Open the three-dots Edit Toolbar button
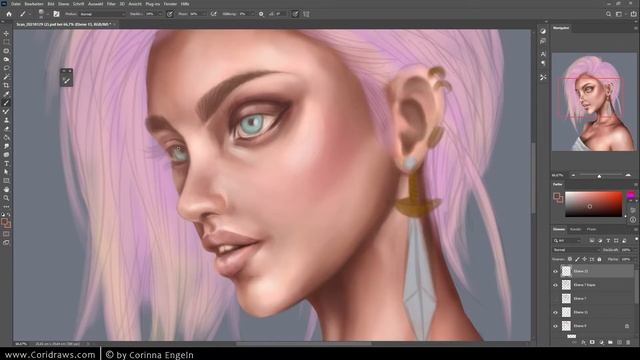640x360 pixels. pos(6,207)
